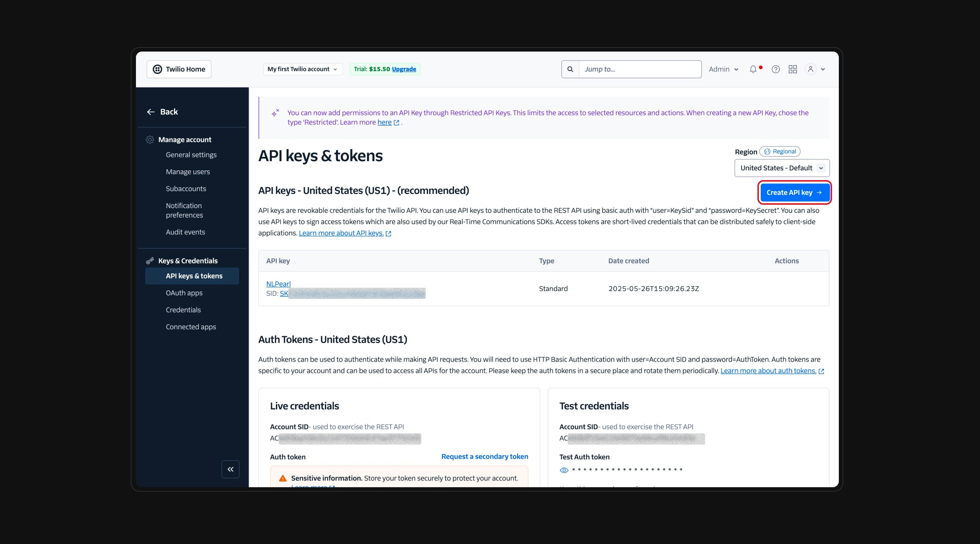Click the Manage account gear icon
980x544 pixels.
[150, 140]
